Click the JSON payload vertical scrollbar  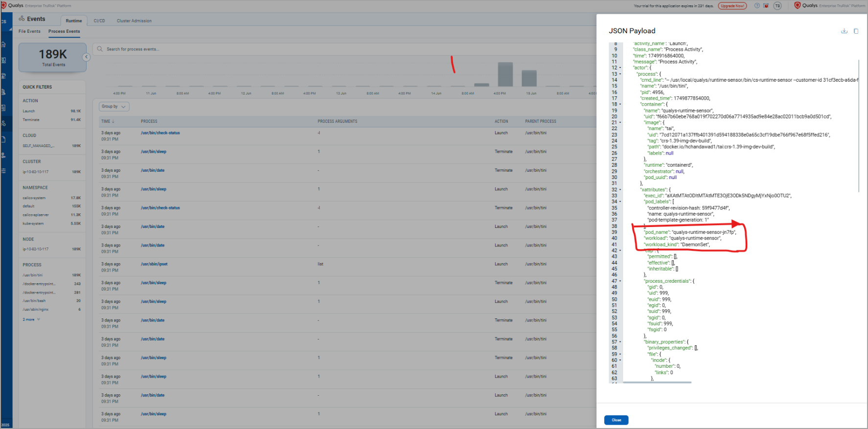(x=859, y=126)
